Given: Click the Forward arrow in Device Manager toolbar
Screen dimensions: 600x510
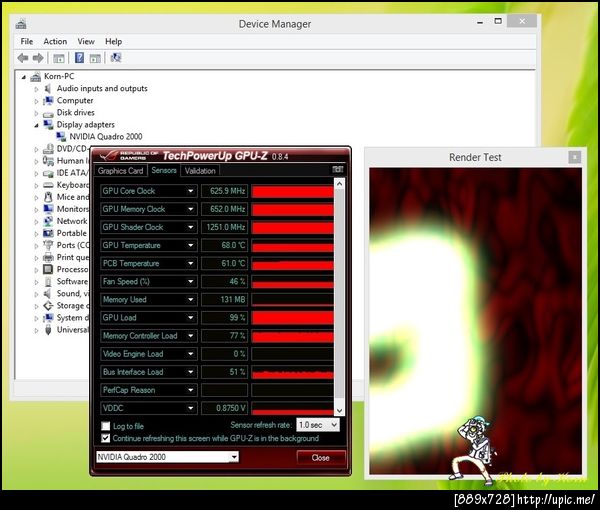Looking at the screenshot, I should point(38,58).
